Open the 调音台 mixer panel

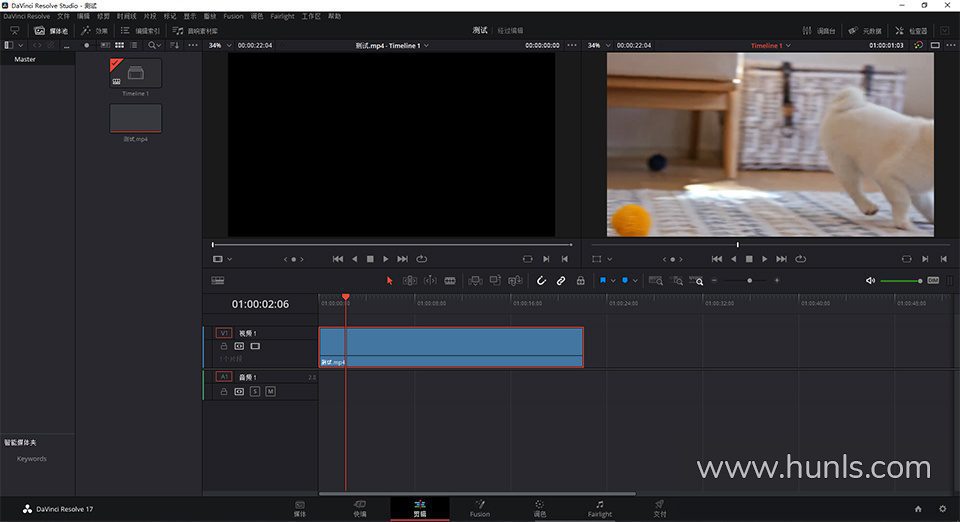pyautogui.click(x=819, y=31)
